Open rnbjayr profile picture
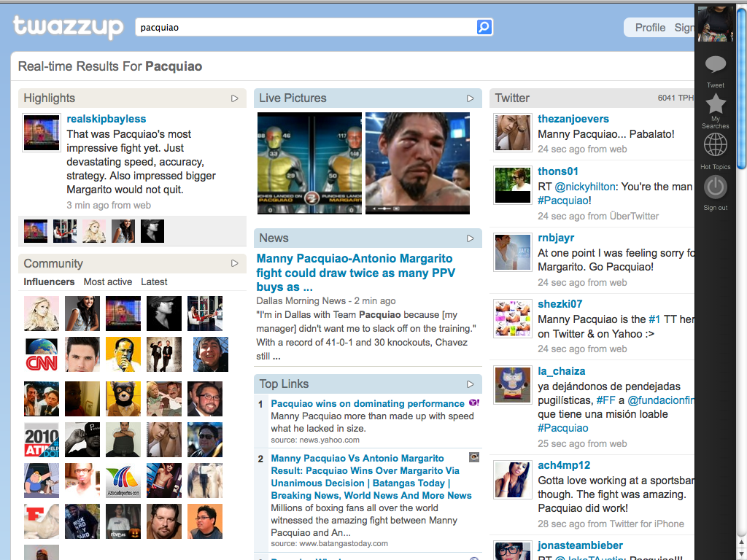Screen dimensions: 747x560 pos(513,252)
